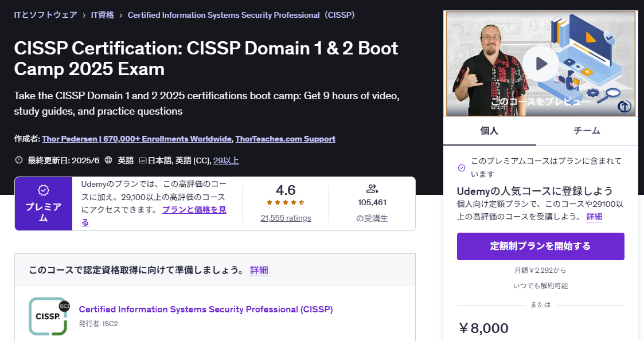
Task: Click the 定額制プランを開始する button
Action: point(541,246)
